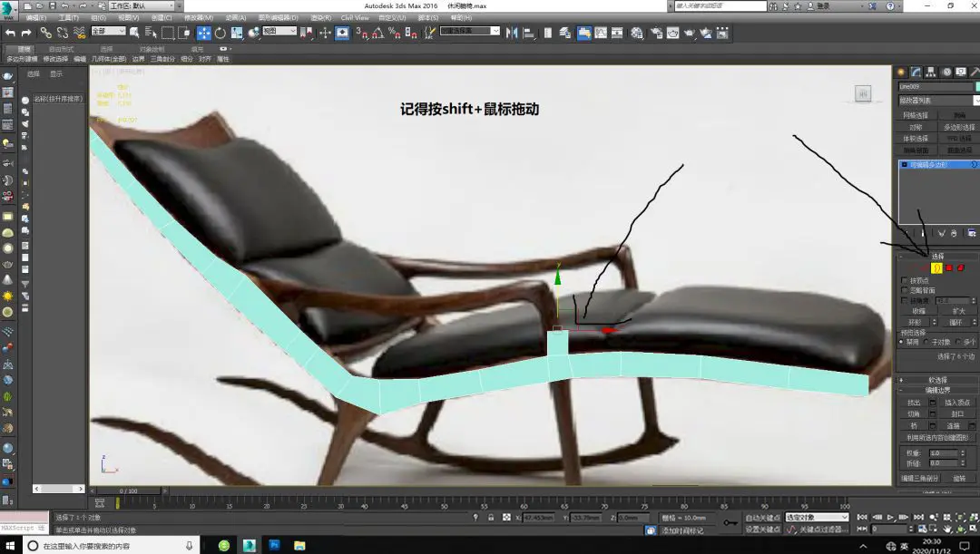Image resolution: width=980 pixels, height=554 pixels.
Task: Open the Select by Name dialog
Action: [151, 34]
